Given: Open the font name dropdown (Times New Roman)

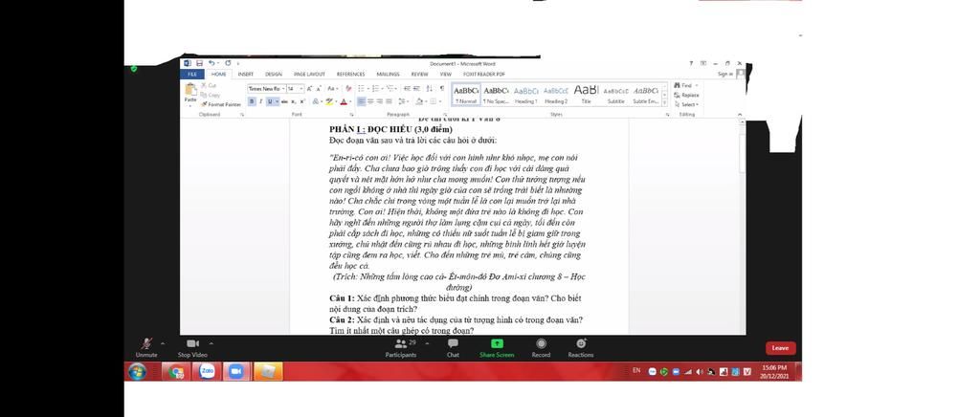Looking at the screenshot, I should 282,89.
